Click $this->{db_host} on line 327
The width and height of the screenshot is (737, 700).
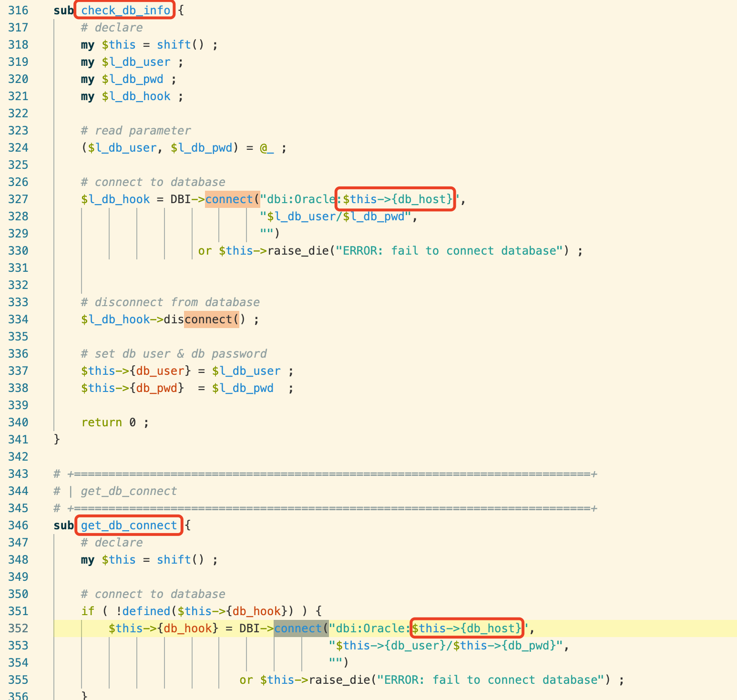(x=398, y=199)
